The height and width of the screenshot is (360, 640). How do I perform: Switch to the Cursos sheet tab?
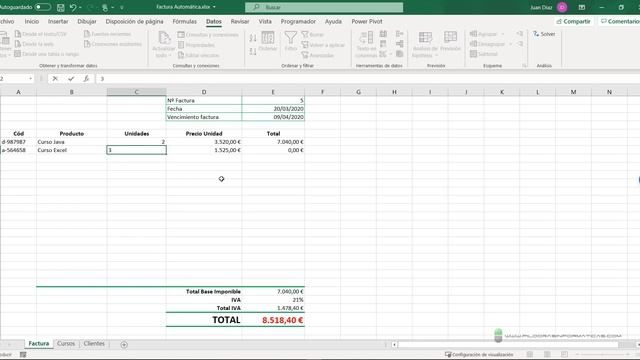[66, 344]
